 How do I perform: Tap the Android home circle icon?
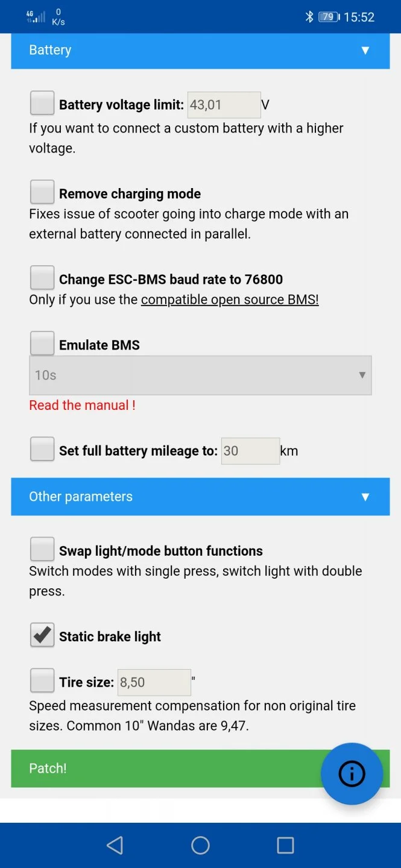pyautogui.click(x=200, y=845)
